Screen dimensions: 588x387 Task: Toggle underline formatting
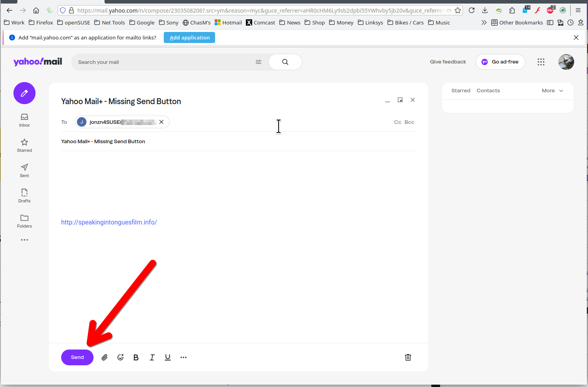click(168, 357)
